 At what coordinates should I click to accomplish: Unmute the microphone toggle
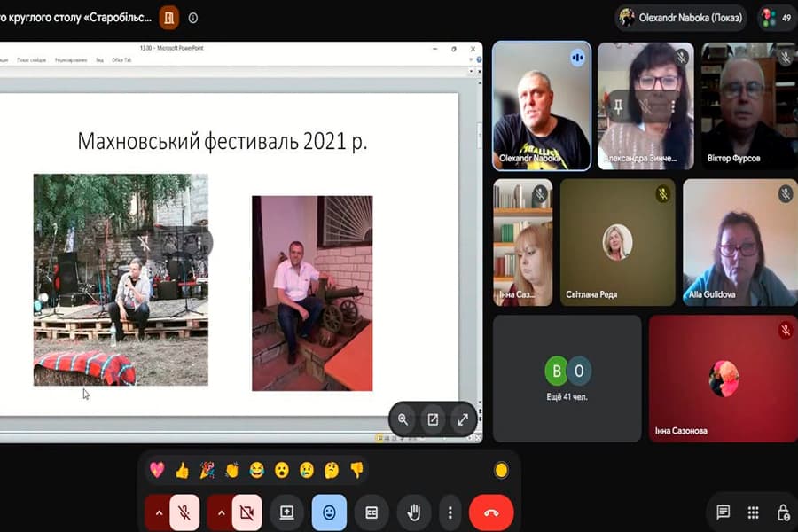coord(184,512)
